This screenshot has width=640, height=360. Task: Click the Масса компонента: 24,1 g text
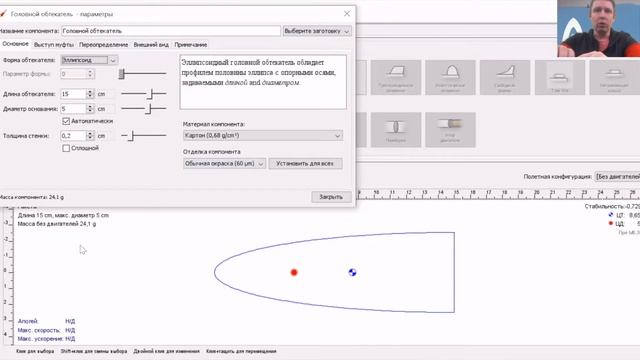point(31,197)
